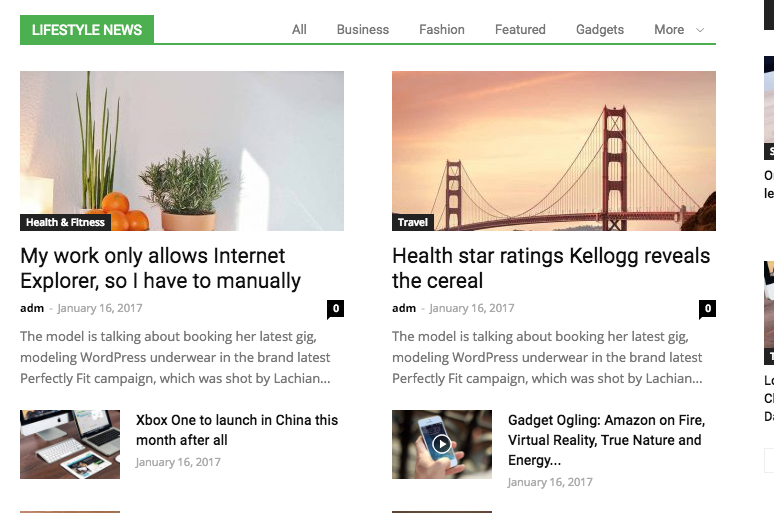Click the Health & Fitness category label
Viewport: 774px width, 513px height.
click(65, 222)
